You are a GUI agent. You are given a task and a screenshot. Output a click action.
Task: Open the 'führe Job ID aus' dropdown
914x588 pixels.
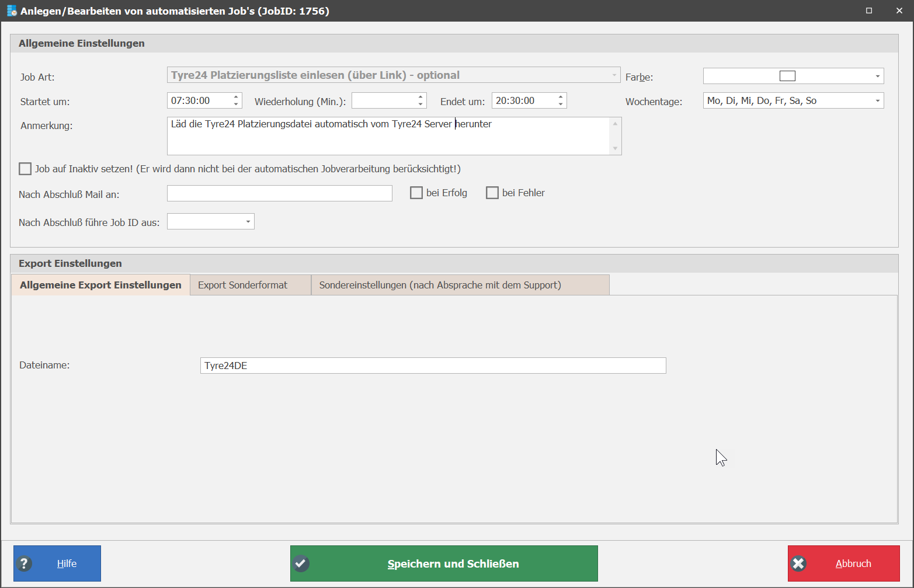pyautogui.click(x=248, y=221)
